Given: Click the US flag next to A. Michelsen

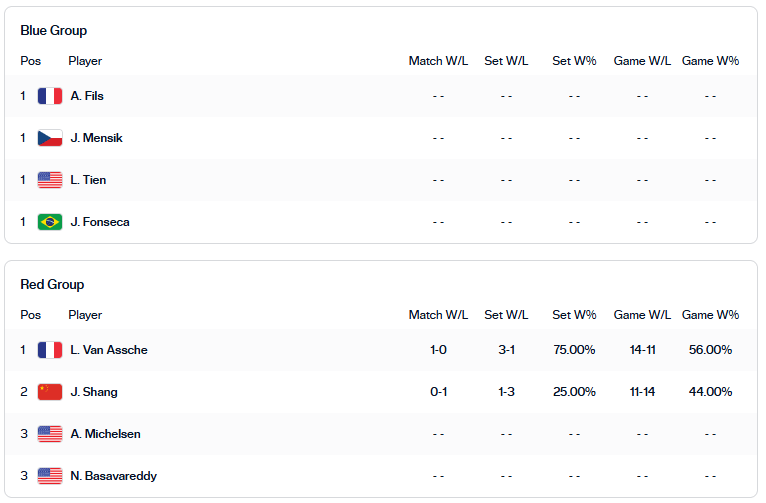Looking at the screenshot, I should coord(50,434).
